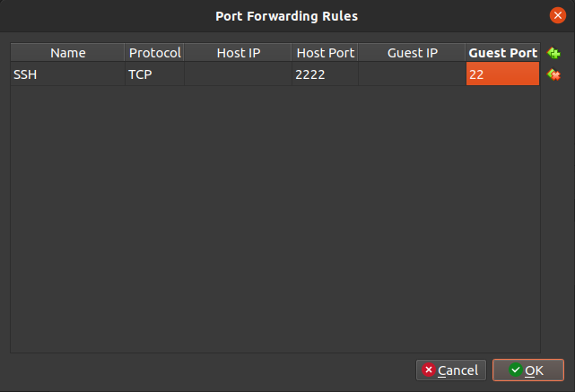Click the Host Port column header
The height and width of the screenshot is (392, 575).
pyautogui.click(x=324, y=53)
